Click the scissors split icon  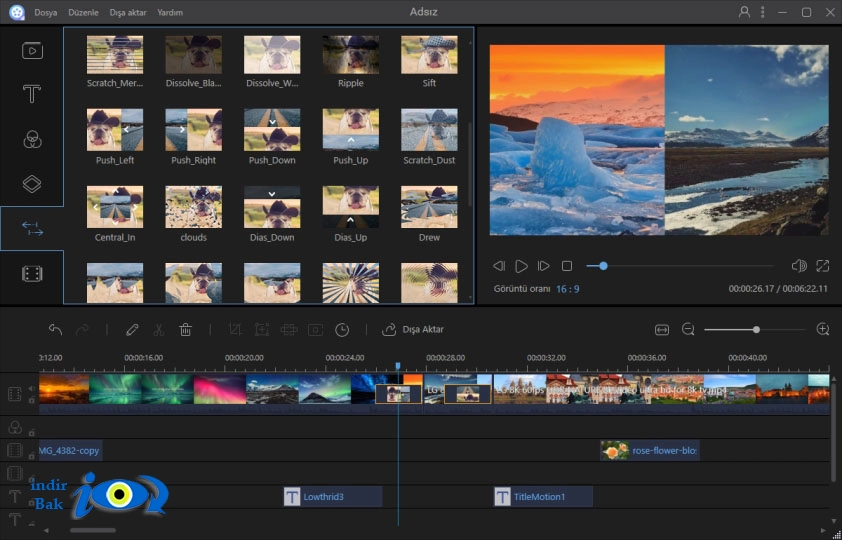(x=158, y=329)
